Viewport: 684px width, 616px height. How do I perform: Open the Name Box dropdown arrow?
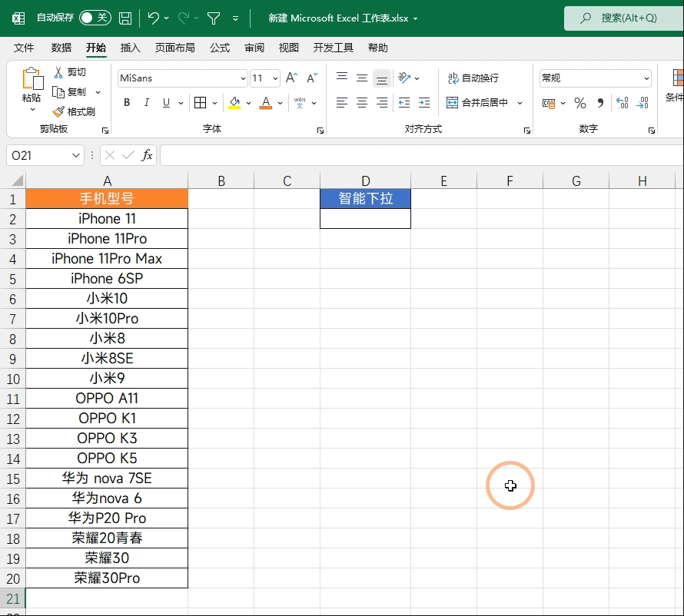point(75,156)
